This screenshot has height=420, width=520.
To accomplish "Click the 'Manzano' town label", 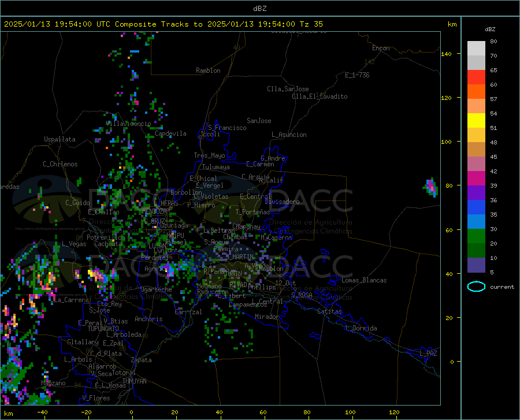I will [x=53, y=383].
